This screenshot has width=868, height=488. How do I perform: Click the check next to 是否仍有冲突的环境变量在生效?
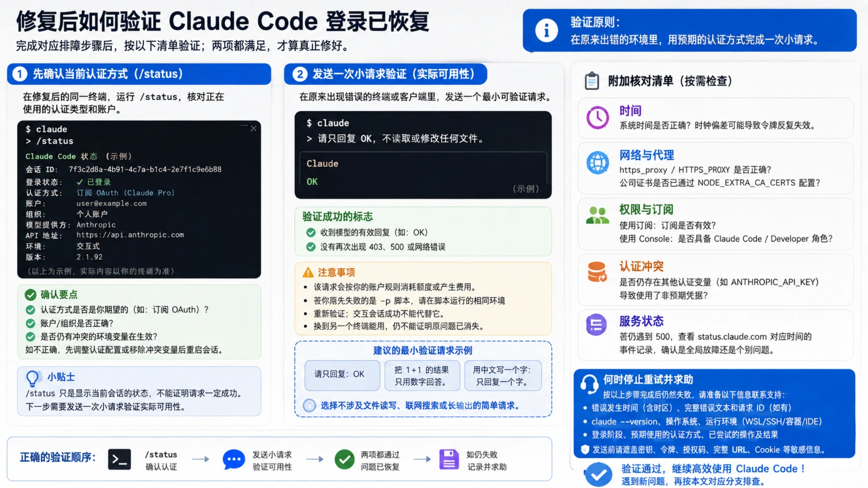pyautogui.click(x=30, y=337)
